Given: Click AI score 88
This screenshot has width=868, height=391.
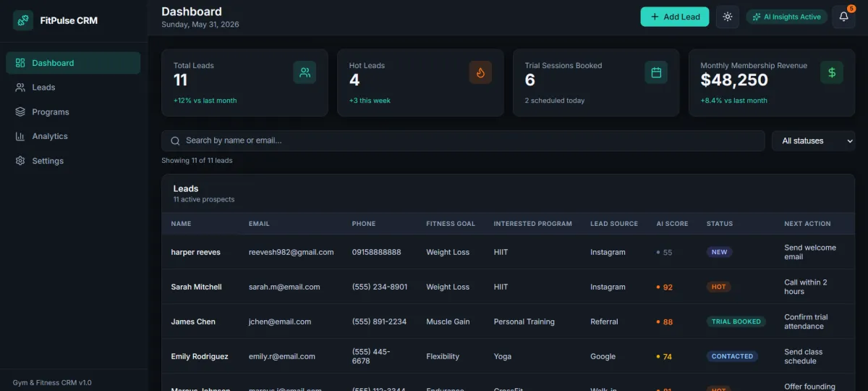Looking at the screenshot, I should 665,322.
